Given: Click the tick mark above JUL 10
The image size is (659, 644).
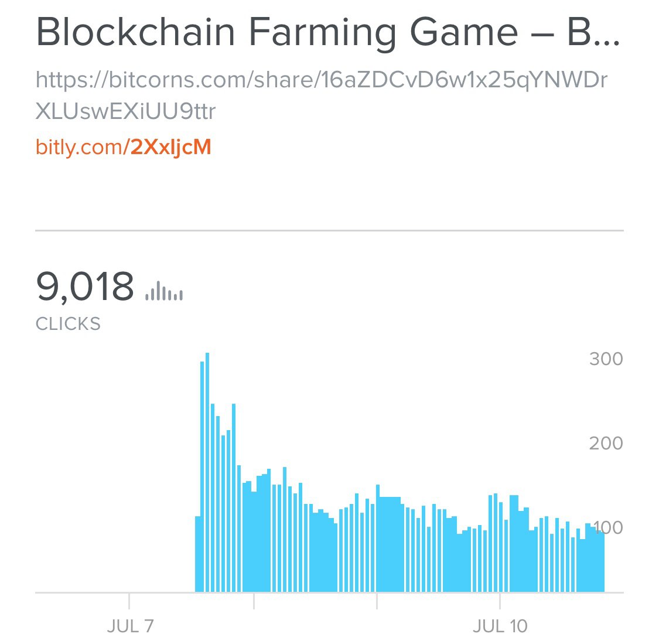Looking at the screenshot, I should coord(500,601).
